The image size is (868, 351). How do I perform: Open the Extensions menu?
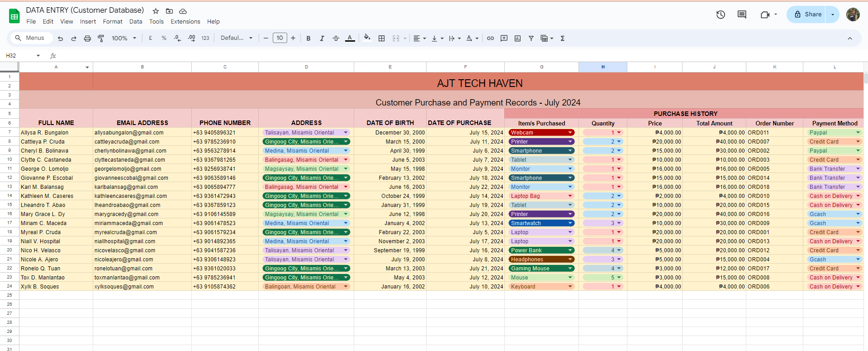185,21
